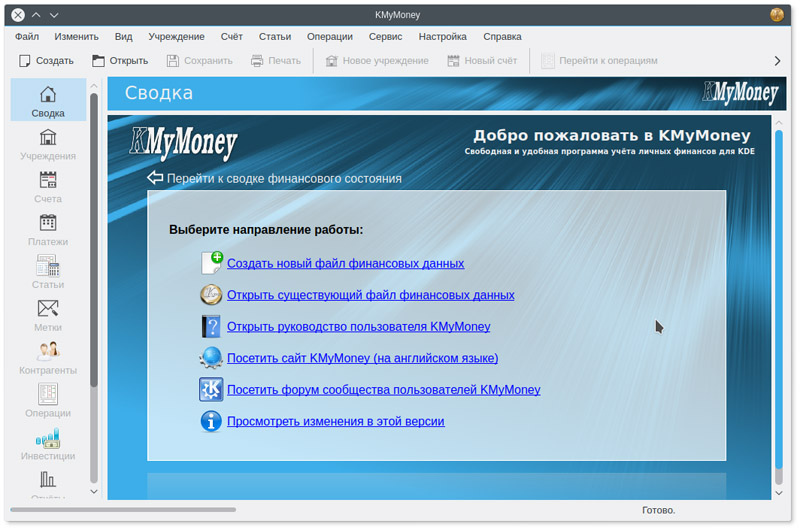Click the Готово. status bar text
Screen dimensions: 800x530
(x=658, y=510)
